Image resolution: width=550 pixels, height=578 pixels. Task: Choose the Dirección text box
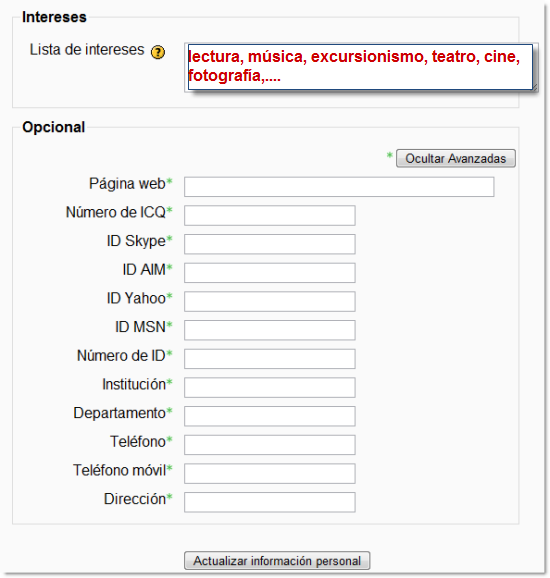tap(270, 502)
